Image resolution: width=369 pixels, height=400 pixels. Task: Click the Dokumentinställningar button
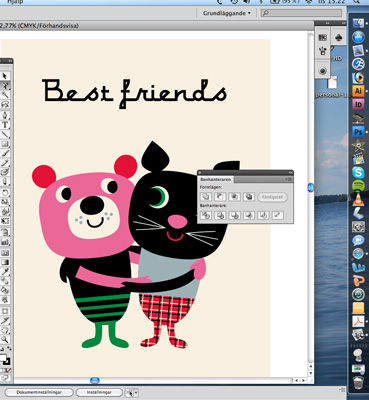coord(40,392)
